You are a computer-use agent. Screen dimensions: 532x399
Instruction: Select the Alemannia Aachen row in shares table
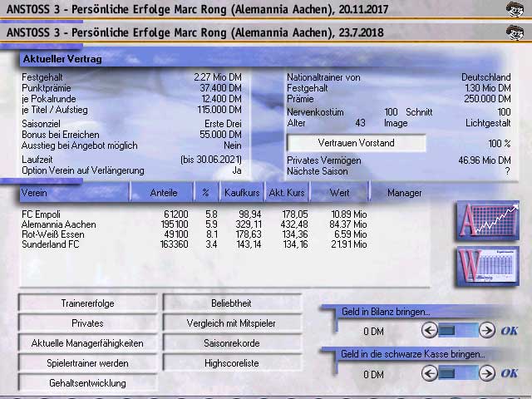point(166,224)
